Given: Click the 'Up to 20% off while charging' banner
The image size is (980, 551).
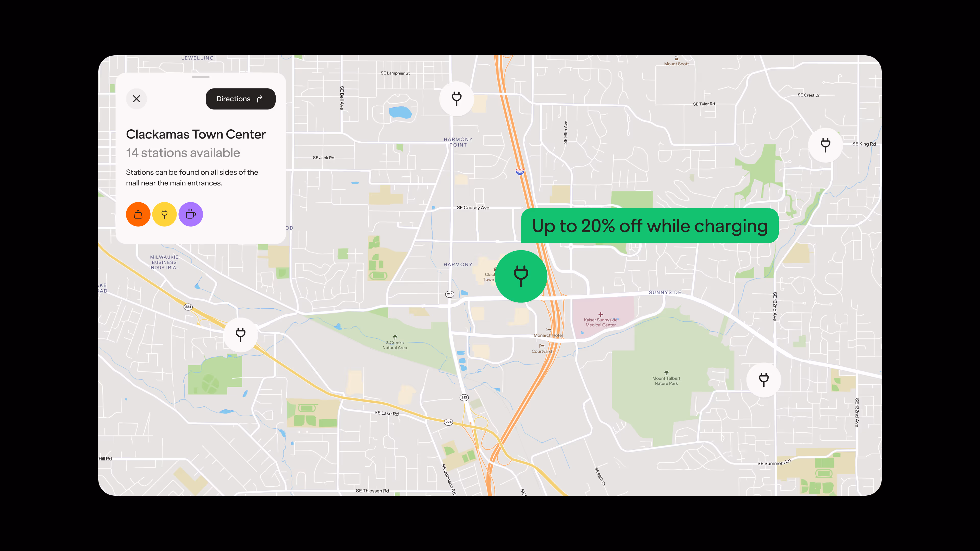Looking at the screenshot, I should click(x=650, y=226).
